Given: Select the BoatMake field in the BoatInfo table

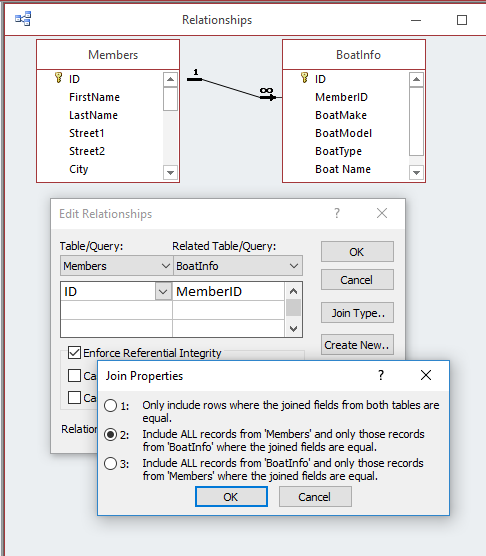Looking at the screenshot, I should click(341, 115).
